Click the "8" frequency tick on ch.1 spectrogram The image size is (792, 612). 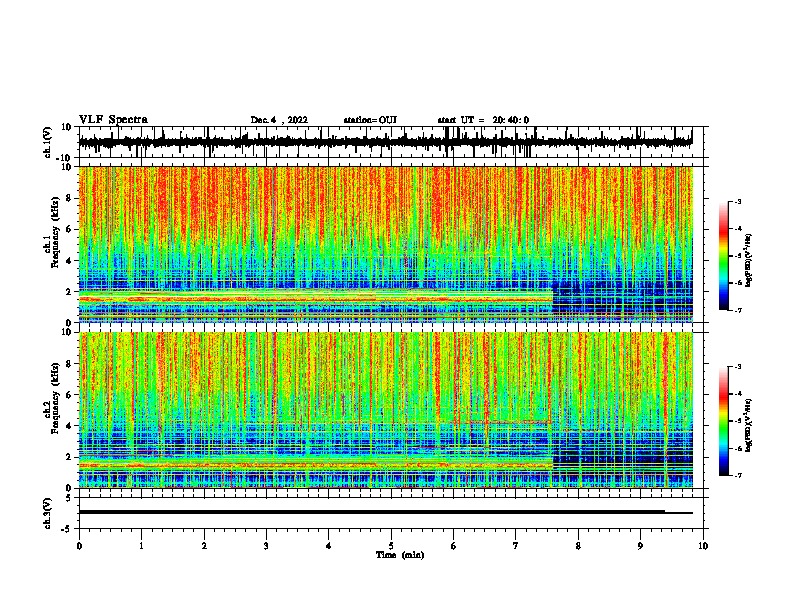[69, 198]
